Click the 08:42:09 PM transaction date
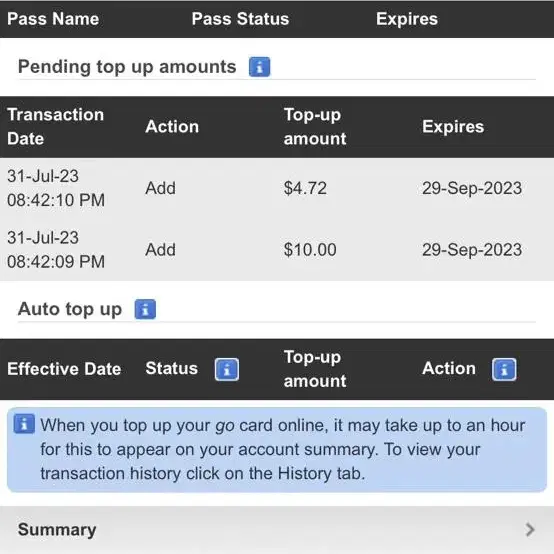 click(56, 249)
